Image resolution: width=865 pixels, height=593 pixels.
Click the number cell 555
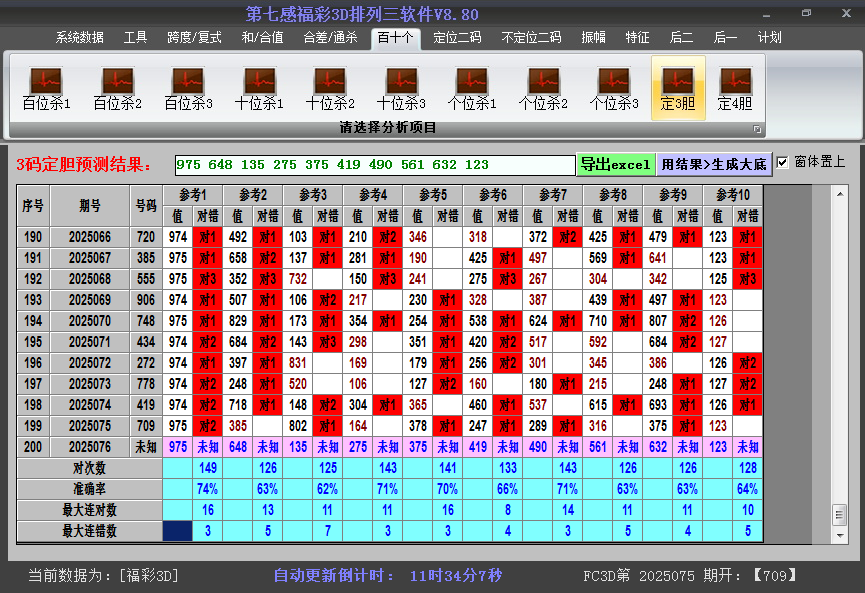146,279
